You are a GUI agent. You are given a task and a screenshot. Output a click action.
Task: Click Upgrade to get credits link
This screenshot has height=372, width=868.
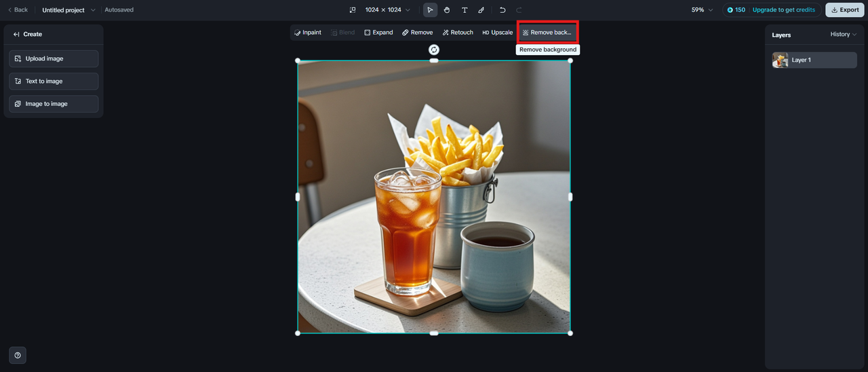pyautogui.click(x=784, y=10)
